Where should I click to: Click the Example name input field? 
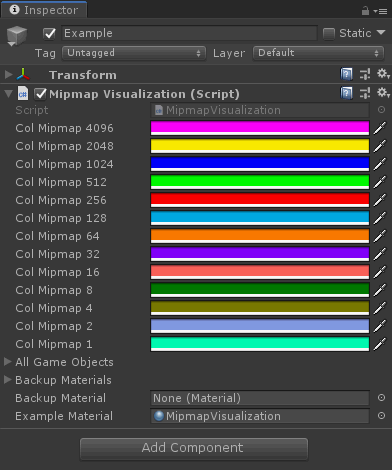189,33
